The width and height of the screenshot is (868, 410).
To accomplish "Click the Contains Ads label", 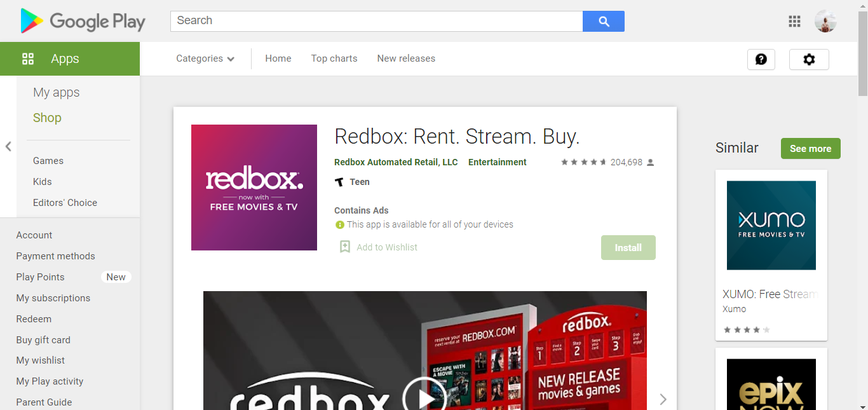I will click(x=362, y=210).
